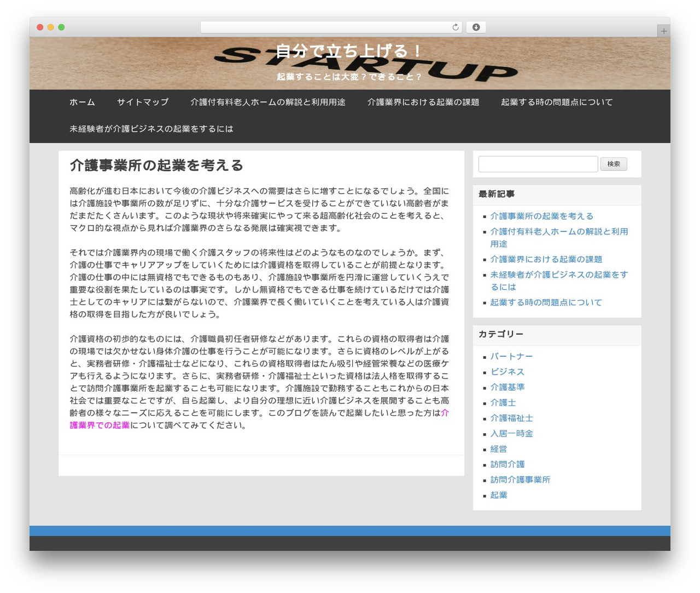The width and height of the screenshot is (700, 593).
Task: Click the 最新記事 widget heading
Action: [x=496, y=194]
